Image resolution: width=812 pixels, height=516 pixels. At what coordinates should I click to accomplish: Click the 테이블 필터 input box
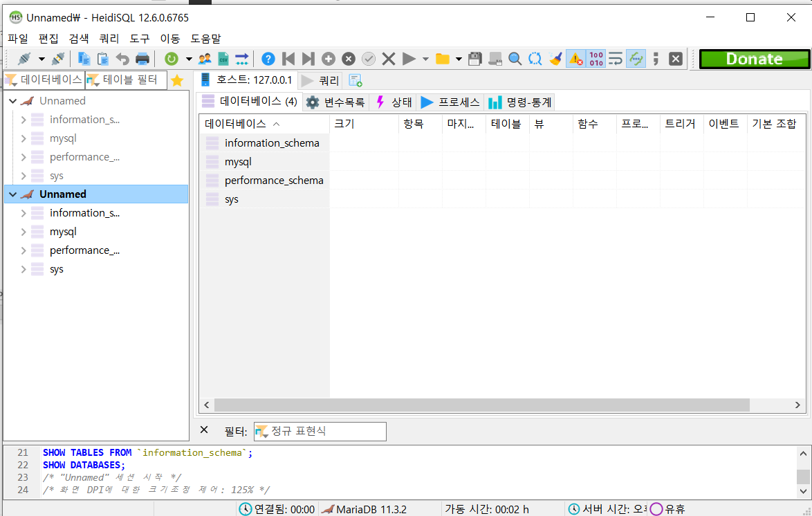(x=127, y=80)
